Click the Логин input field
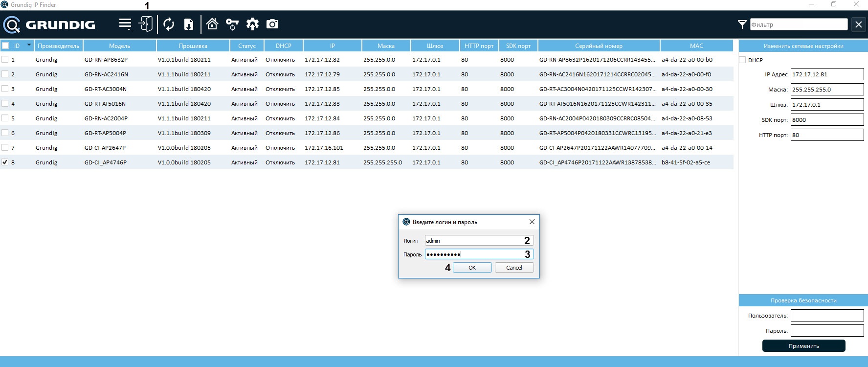Screen dimensions: 868x367 (472, 241)
